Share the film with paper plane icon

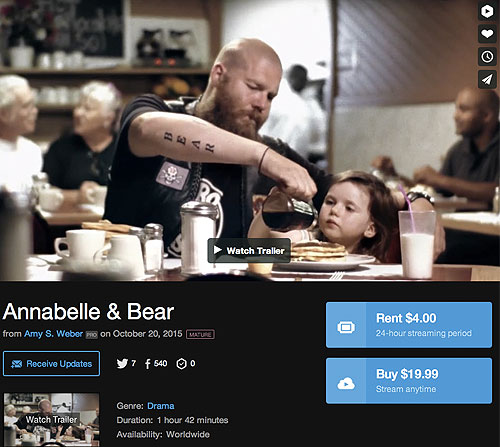click(487, 79)
